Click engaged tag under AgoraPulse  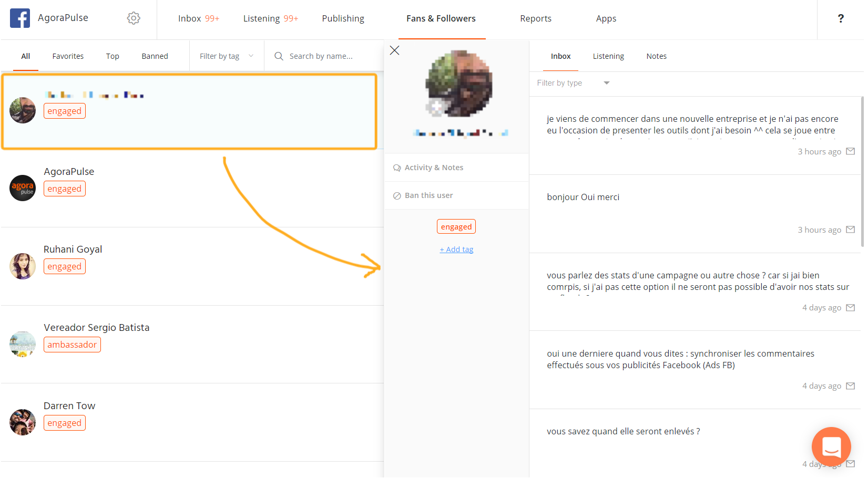click(64, 189)
